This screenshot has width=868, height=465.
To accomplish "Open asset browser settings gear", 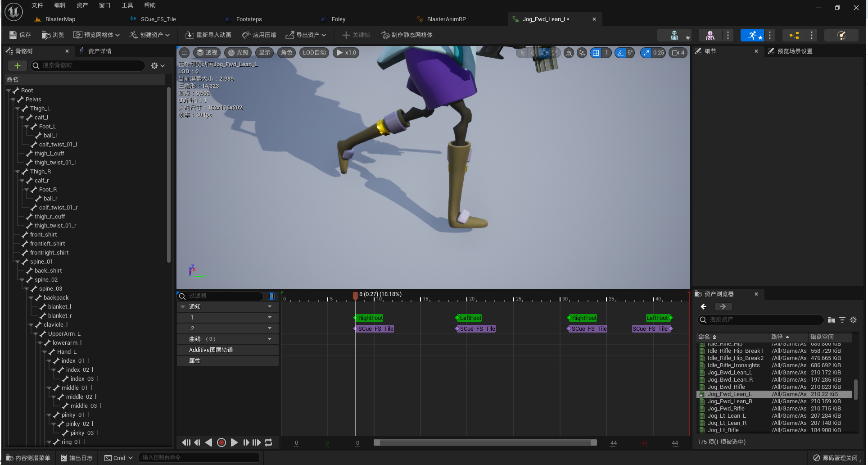I will (853, 320).
